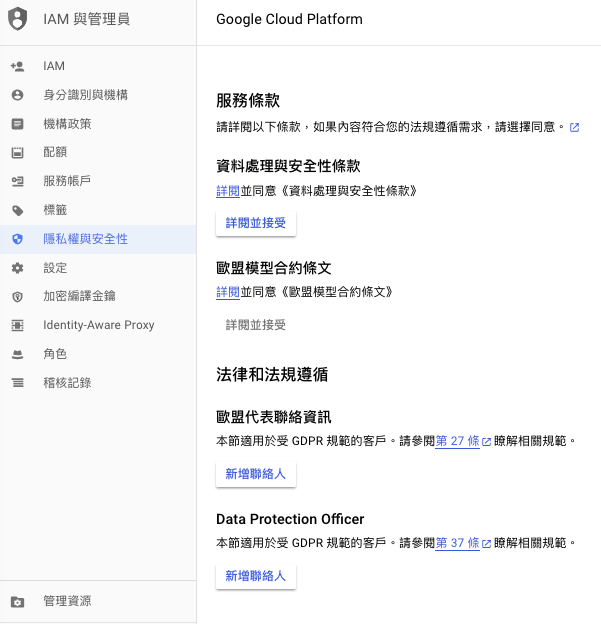Viewport: 601px width, 624px height.
Task: Click the 法律和法規遵循 heading
Action: [x=272, y=374]
